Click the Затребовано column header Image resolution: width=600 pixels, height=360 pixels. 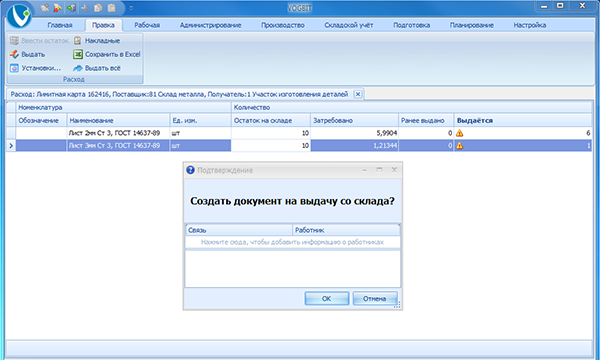[x=354, y=121]
